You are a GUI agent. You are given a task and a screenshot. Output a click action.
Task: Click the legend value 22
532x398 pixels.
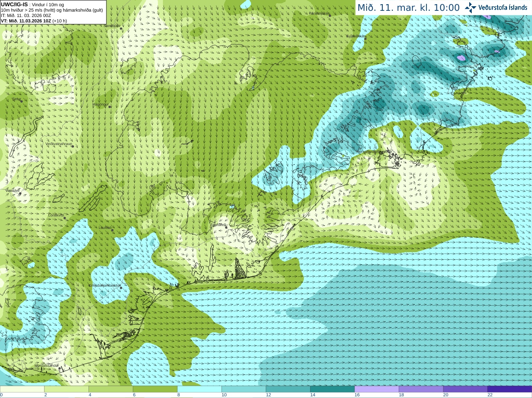(490, 395)
